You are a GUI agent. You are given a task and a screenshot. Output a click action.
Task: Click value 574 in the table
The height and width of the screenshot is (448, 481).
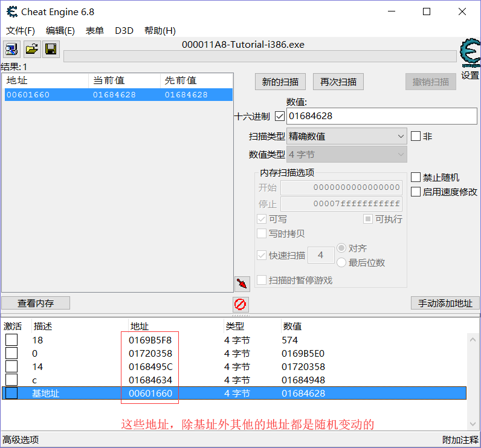pos(290,340)
